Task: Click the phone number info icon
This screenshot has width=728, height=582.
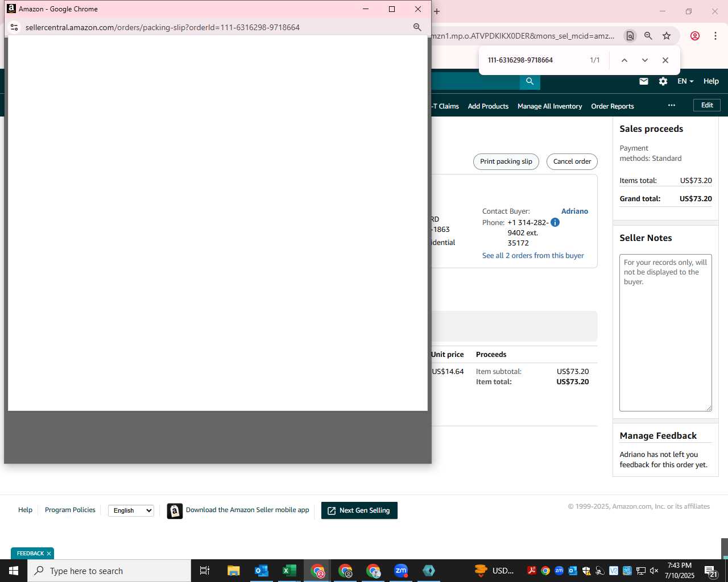Action: point(555,222)
